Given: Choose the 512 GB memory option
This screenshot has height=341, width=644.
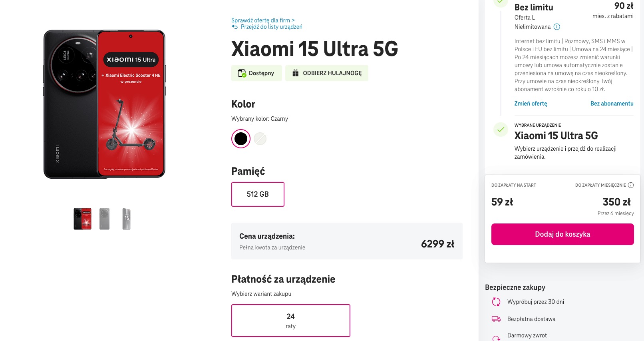Looking at the screenshot, I should pos(258,194).
